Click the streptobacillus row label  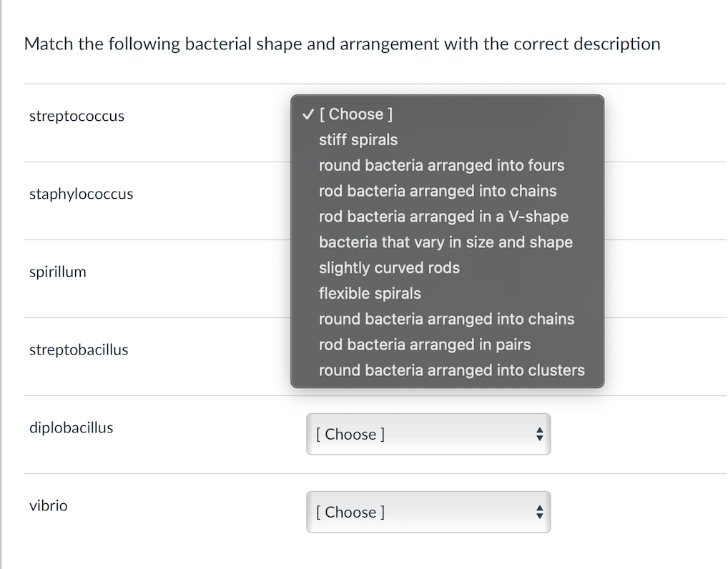pyautogui.click(x=79, y=350)
